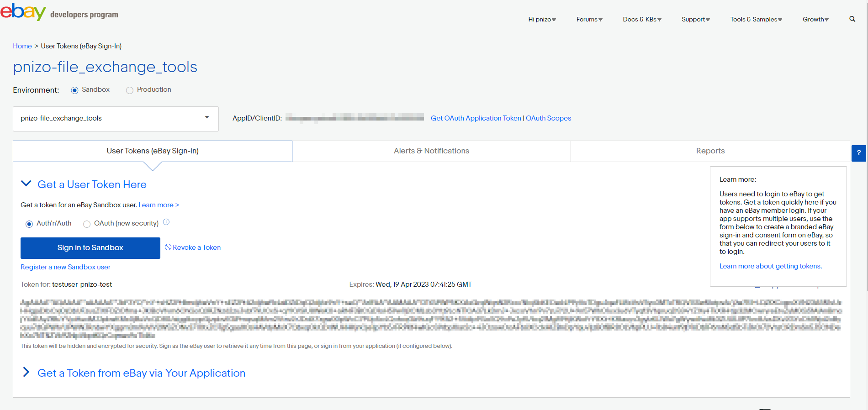This screenshot has height=410, width=868.
Task: Click the eBay developers program logo
Action: pyautogui.click(x=59, y=12)
